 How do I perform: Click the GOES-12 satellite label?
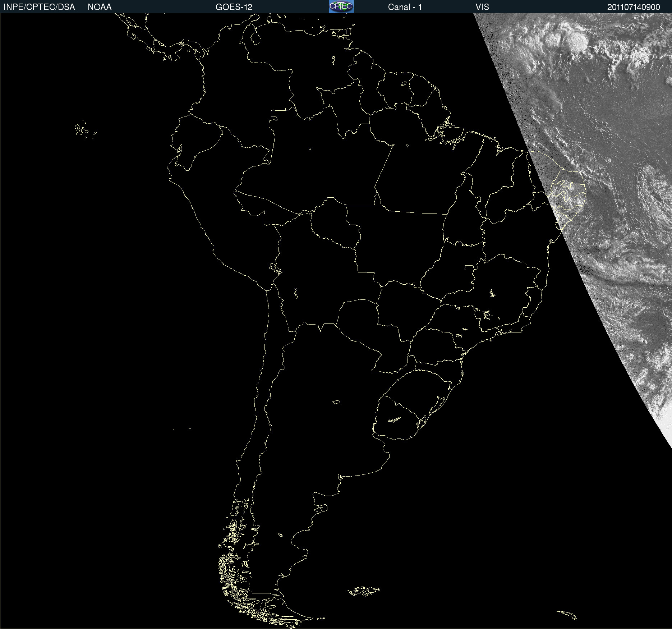[x=234, y=7]
